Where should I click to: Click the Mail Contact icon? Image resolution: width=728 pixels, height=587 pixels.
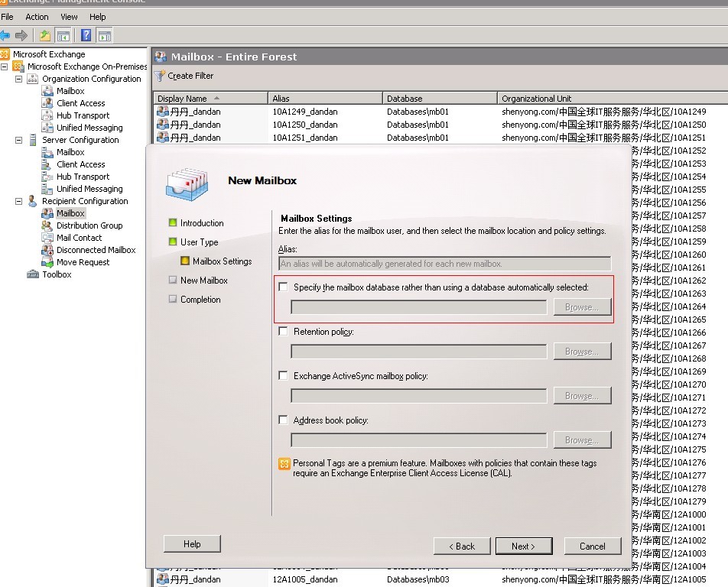pyautogui.click(x=47, y=238)
